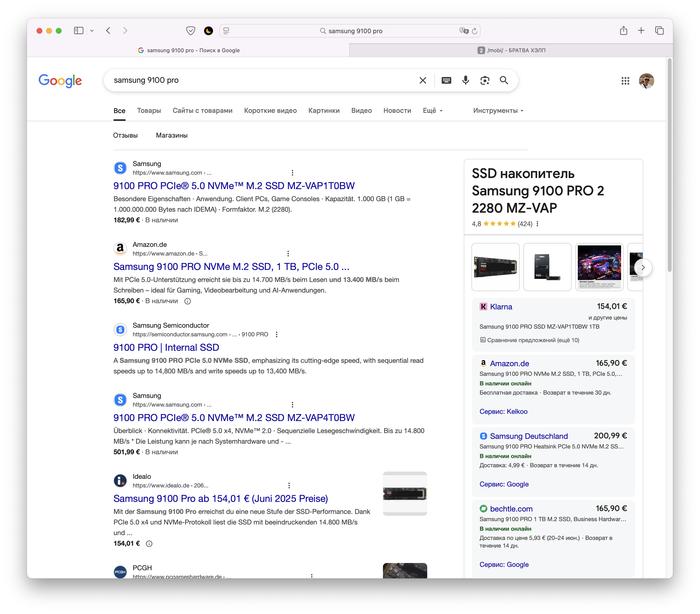The width and height of the screenshot is (700, 614).
Task: Open the privacy shield icon
Action: [x=191, y=31]
